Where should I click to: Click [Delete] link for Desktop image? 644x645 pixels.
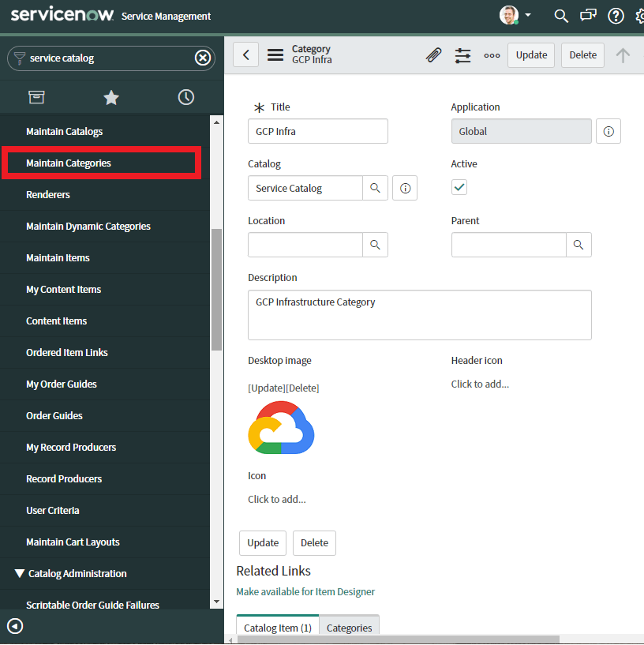point(302,388)
